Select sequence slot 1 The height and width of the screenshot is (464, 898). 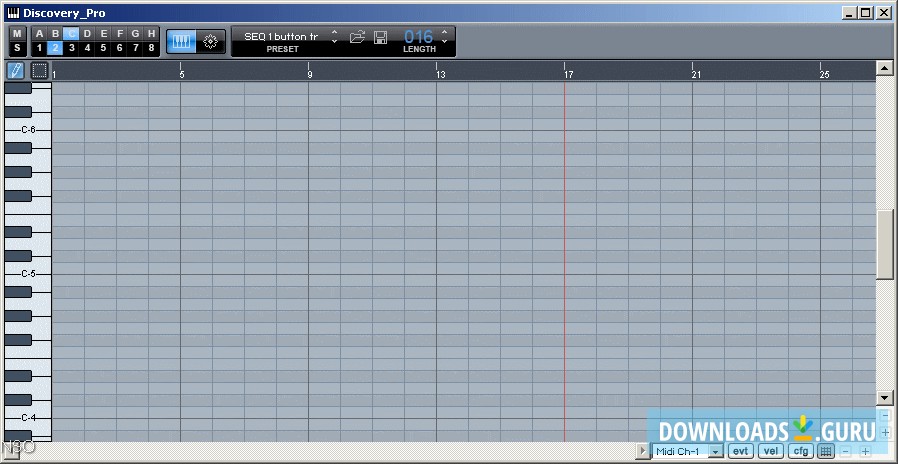(x=39, y=48)
